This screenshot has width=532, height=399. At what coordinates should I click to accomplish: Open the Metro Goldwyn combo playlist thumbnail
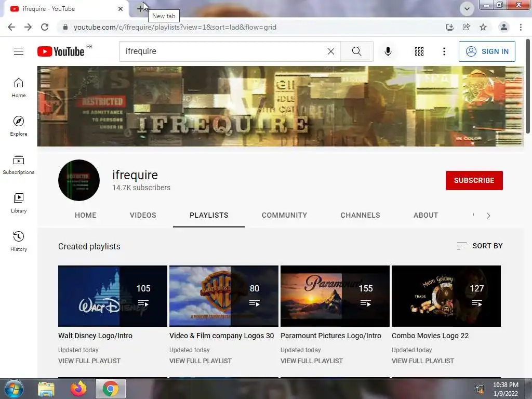446,296
